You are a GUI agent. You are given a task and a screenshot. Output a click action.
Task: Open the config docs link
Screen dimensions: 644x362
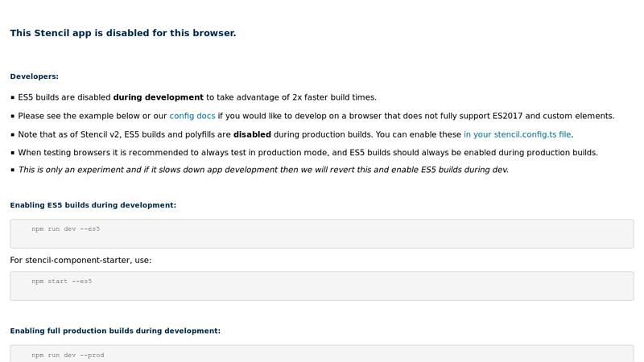[192, 116]
